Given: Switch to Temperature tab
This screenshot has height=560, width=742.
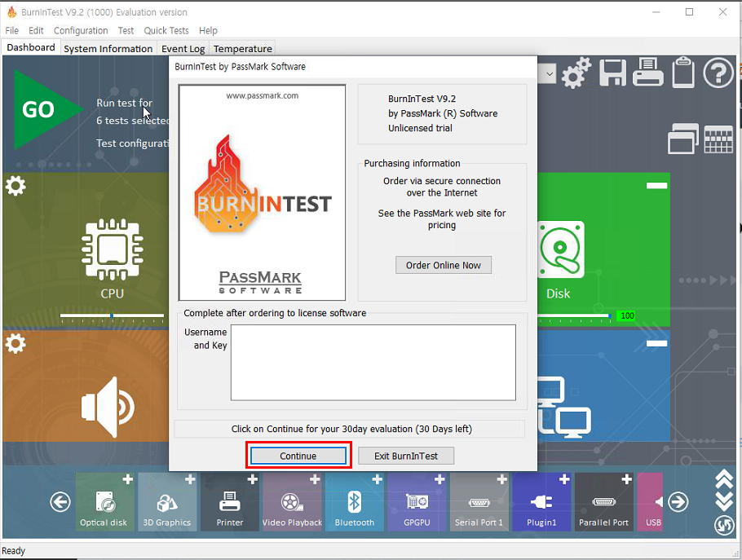Looking at the screenshot, I should tap(243, 49).
